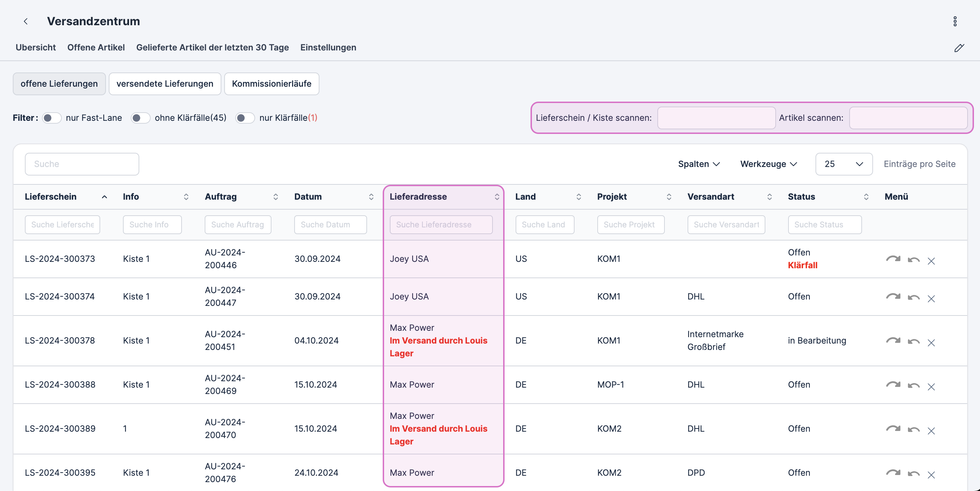Click the Lieferschein / Kiste scannen field
Viewport: 980px width, 491px height.
pyautogui.click(x=716, y=118)
